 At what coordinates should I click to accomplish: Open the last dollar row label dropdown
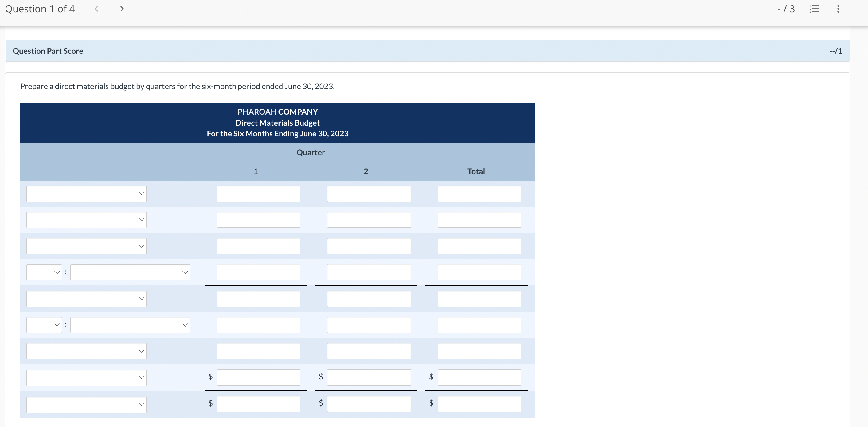click(x=86, y=404)
